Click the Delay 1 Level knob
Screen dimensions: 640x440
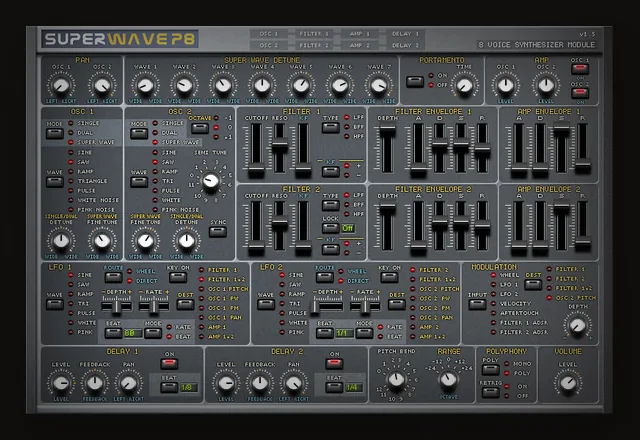coord(61,383)
